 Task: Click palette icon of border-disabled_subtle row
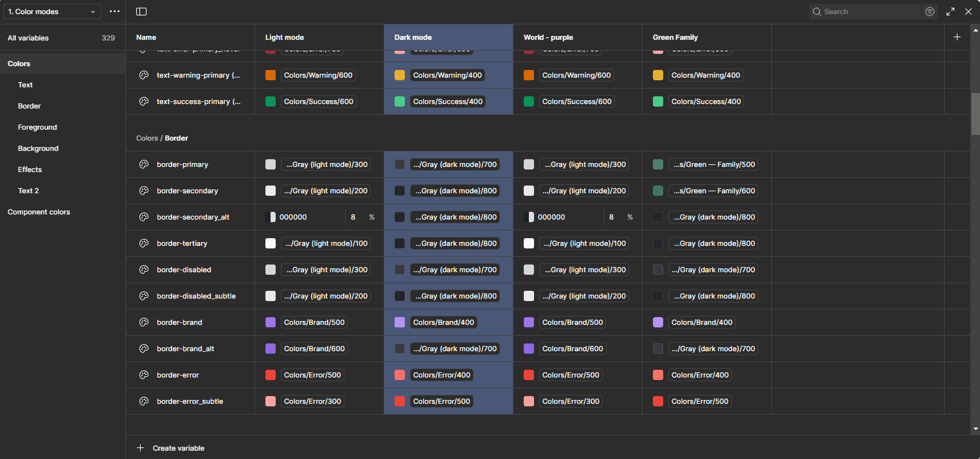pos(144,296)
